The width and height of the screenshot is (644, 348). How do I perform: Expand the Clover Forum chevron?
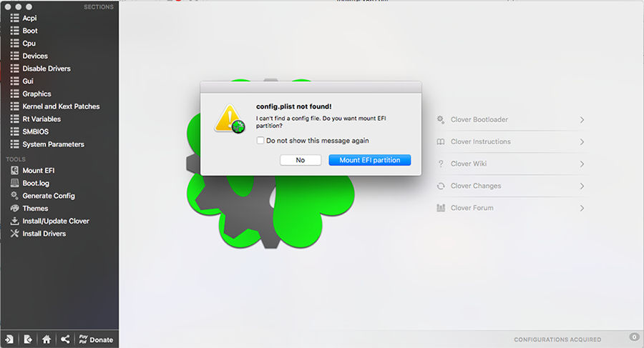click(582, 209)
